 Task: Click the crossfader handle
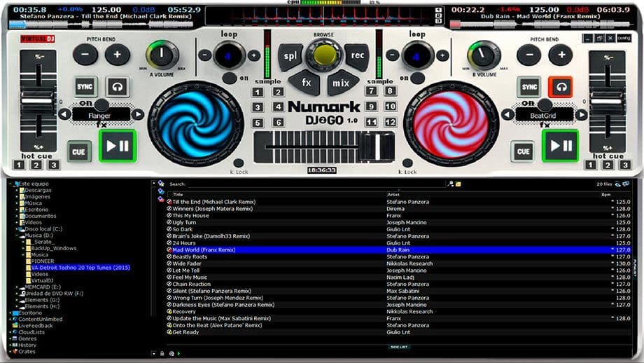pos(377,146)
